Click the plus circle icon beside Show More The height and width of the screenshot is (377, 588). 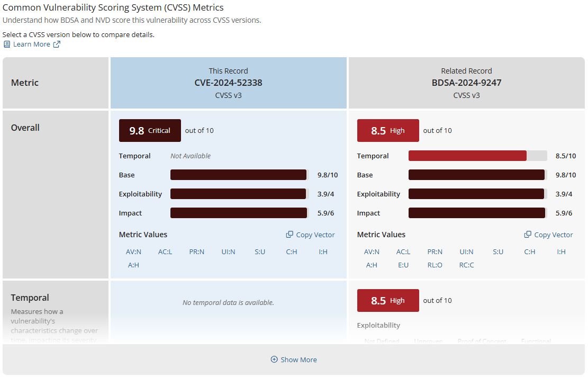coord(274,360)
